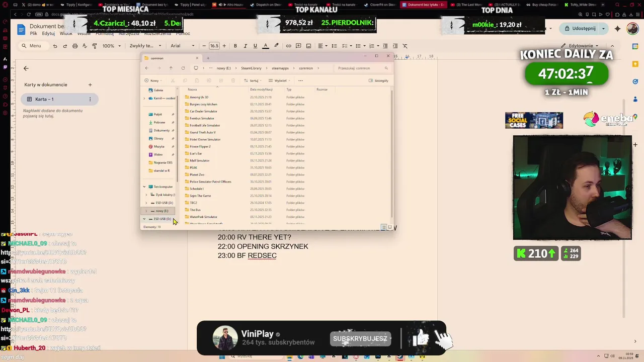The height and width of the screenshot is (362, 644).
Task: Search in the Przeszukaj: common field
Action: click(362, 68)
